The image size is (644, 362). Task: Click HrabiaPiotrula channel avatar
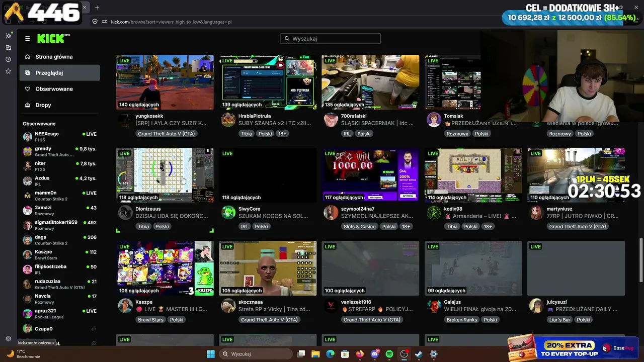(228, 120)
